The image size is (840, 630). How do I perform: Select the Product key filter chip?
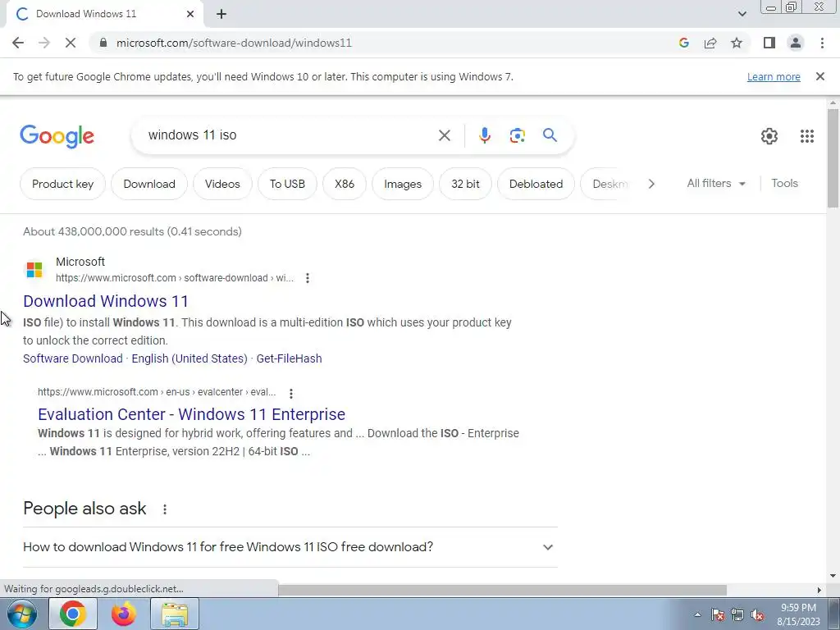click(62, 184)
